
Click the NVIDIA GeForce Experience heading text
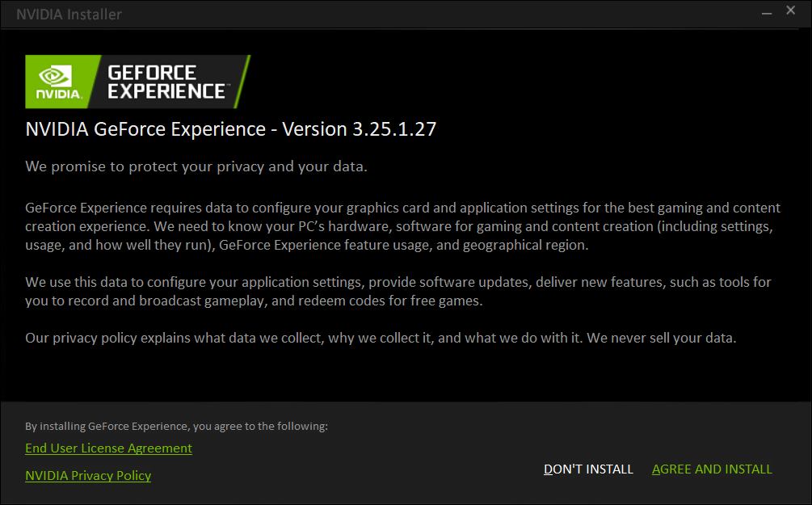145,128
